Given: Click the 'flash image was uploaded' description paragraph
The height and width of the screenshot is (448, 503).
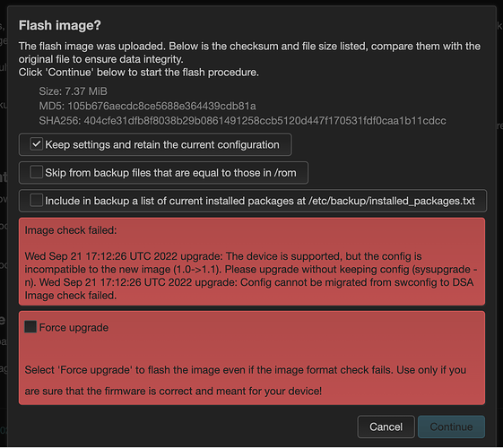Looking at the screenshot, I should [x=249, y=53].
